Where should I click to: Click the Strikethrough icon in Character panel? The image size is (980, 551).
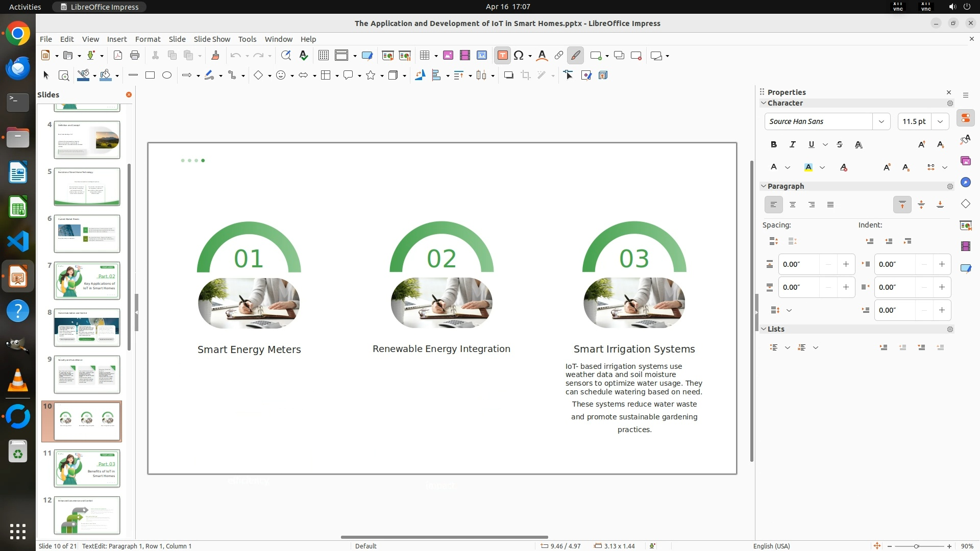840,145
